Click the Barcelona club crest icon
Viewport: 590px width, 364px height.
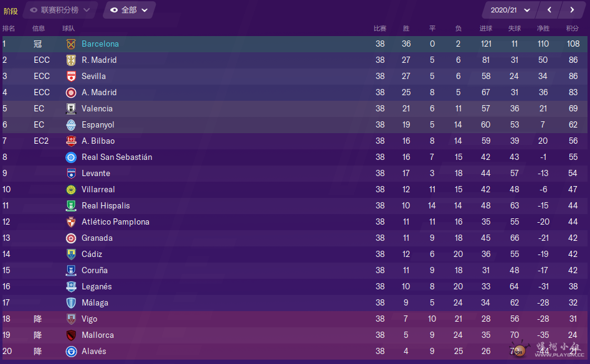71,44
